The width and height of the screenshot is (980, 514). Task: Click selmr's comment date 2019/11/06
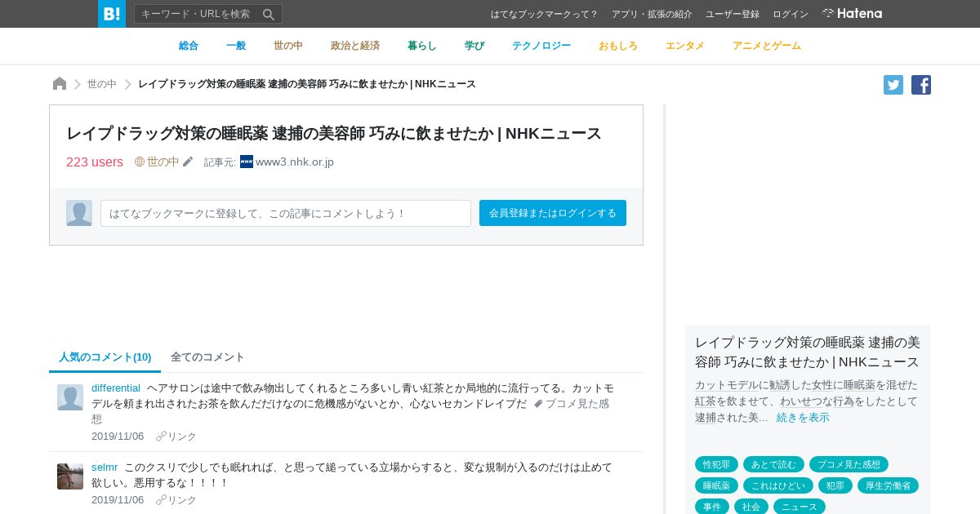tap(118, 500)
